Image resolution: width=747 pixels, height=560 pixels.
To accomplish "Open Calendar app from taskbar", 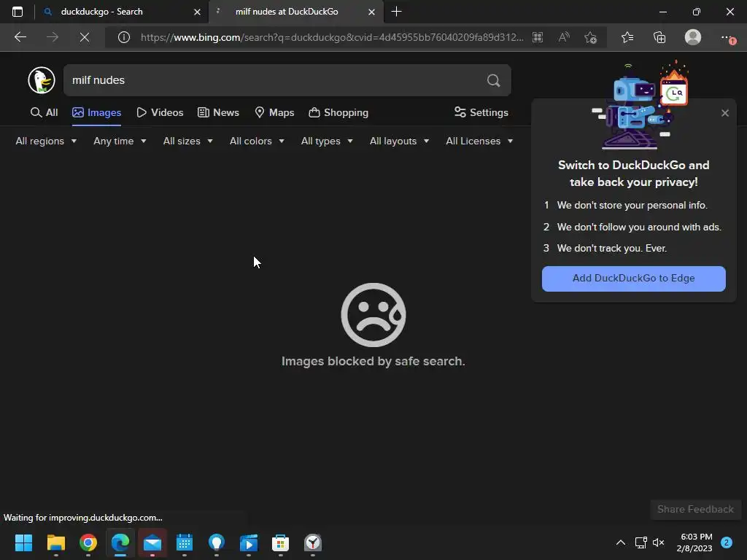I will click(x=185, y=542).
